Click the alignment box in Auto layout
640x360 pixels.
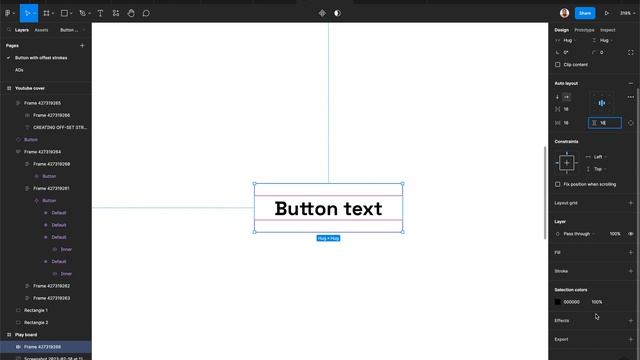coord(602,103)
